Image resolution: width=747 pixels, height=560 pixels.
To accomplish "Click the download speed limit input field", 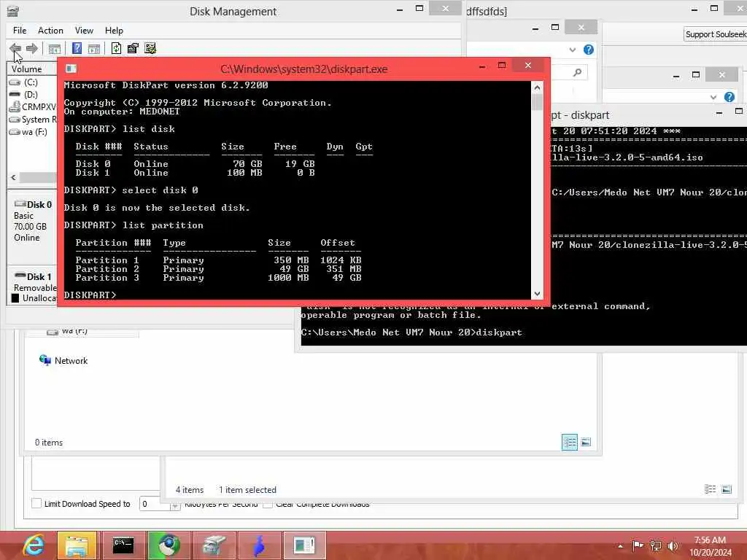I will pos(155,504).
